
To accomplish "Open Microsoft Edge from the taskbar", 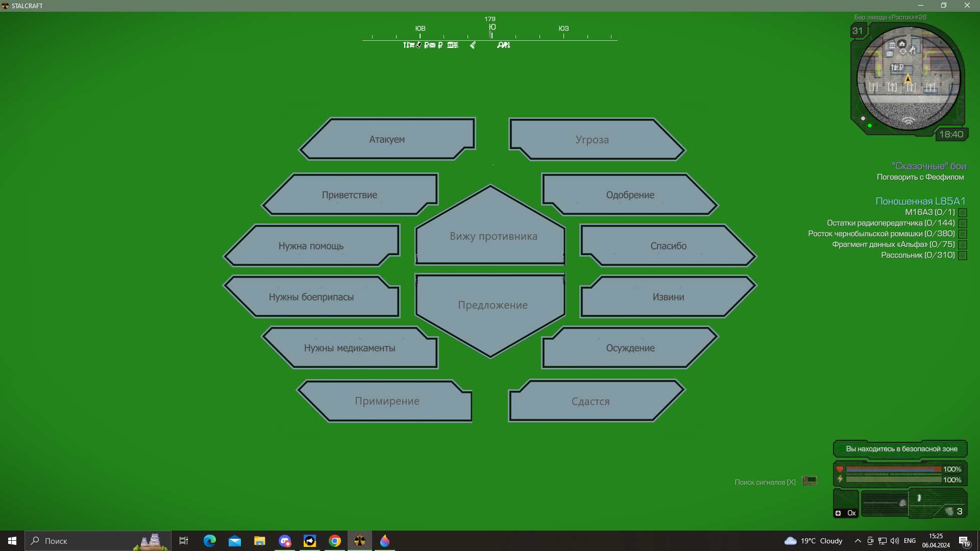I will (210, 541).
